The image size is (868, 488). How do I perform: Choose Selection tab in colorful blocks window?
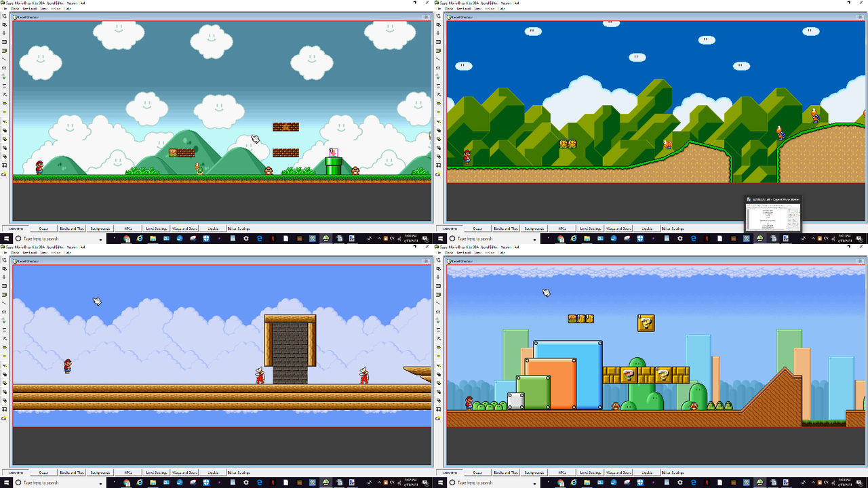(450, 472)
